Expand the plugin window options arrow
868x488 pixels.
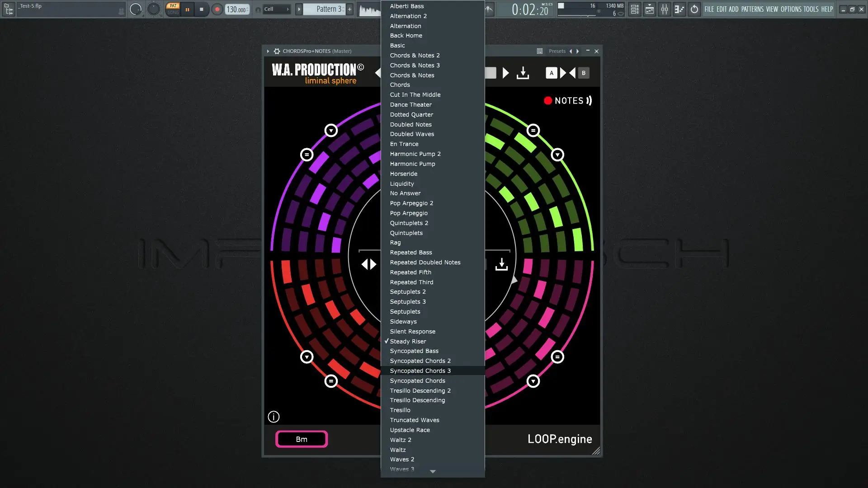268,51
